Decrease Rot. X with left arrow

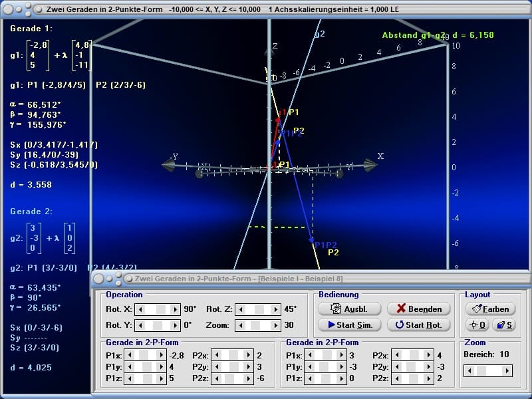point(140,309)
